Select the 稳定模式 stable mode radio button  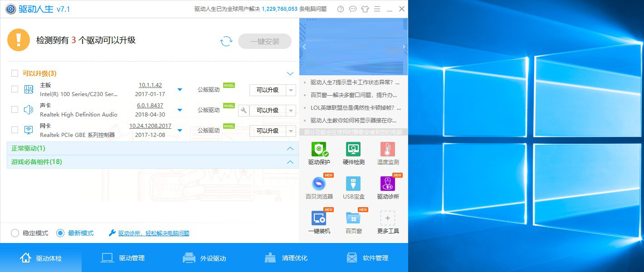pos(15,233)
